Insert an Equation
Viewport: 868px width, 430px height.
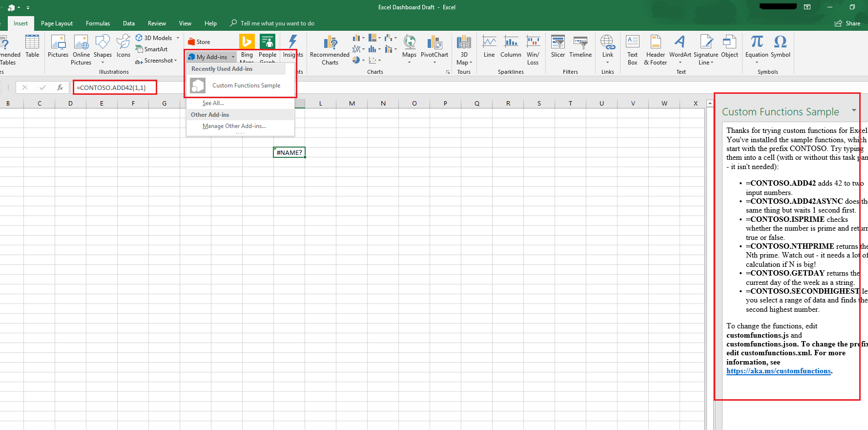coord(757,50)
